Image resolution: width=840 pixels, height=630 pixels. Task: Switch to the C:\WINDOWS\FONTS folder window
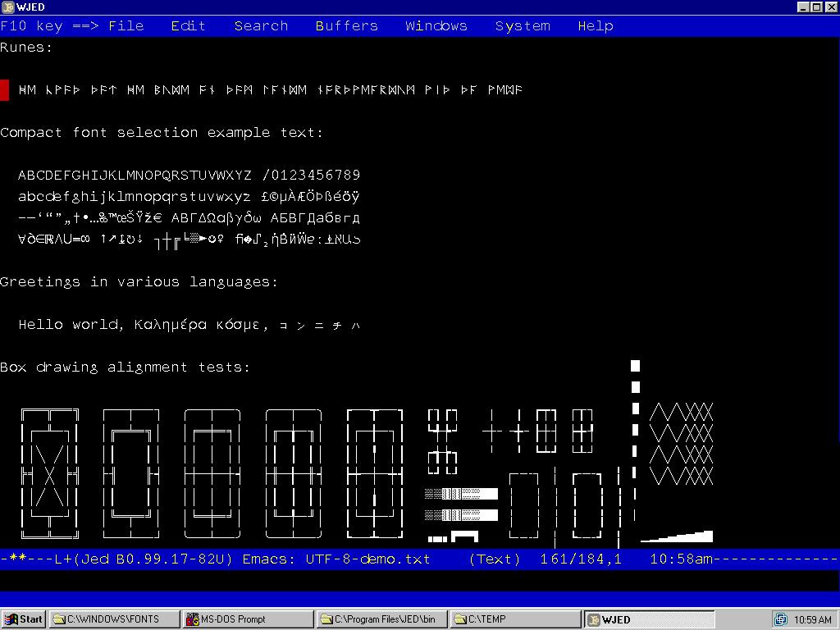click(114, 619)
